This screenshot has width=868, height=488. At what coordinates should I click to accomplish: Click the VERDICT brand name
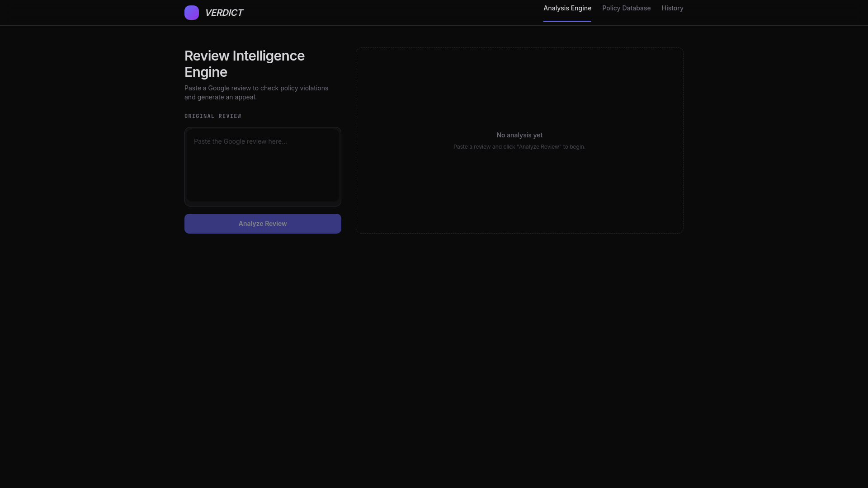coord(224,13)
